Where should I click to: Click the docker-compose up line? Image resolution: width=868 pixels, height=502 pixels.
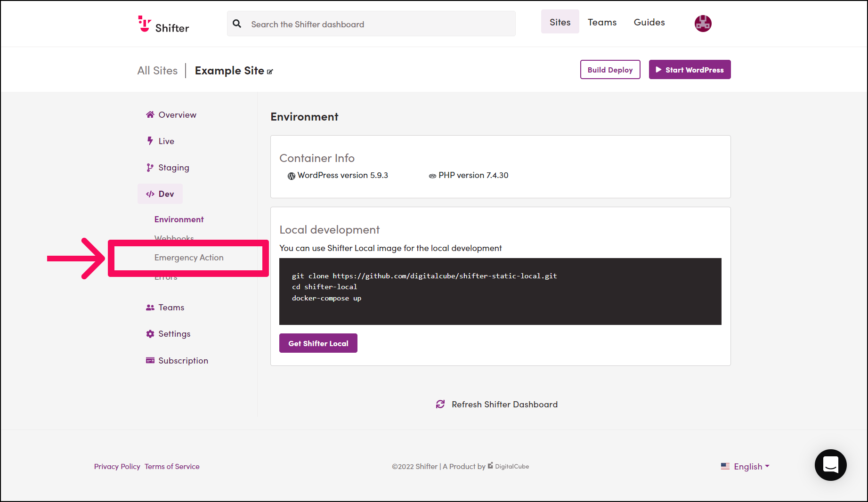click(326, 298)
